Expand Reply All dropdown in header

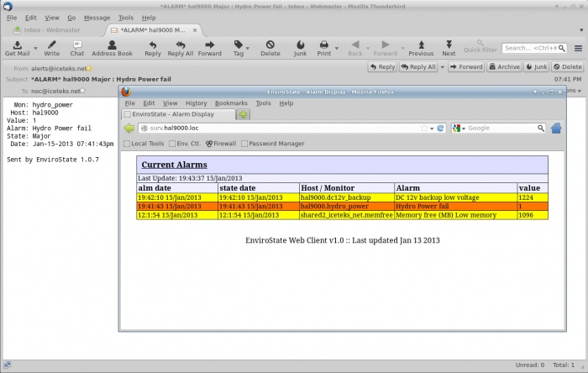coord(442,66)
